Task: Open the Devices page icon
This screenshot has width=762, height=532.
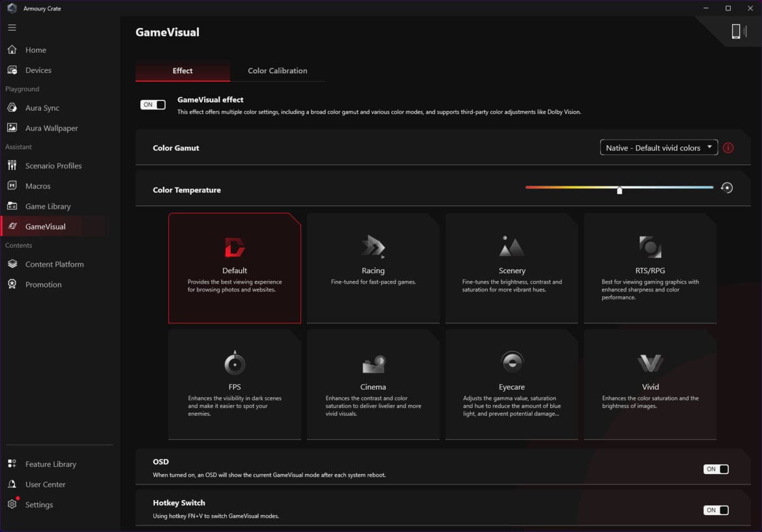Action: [12, 70]
